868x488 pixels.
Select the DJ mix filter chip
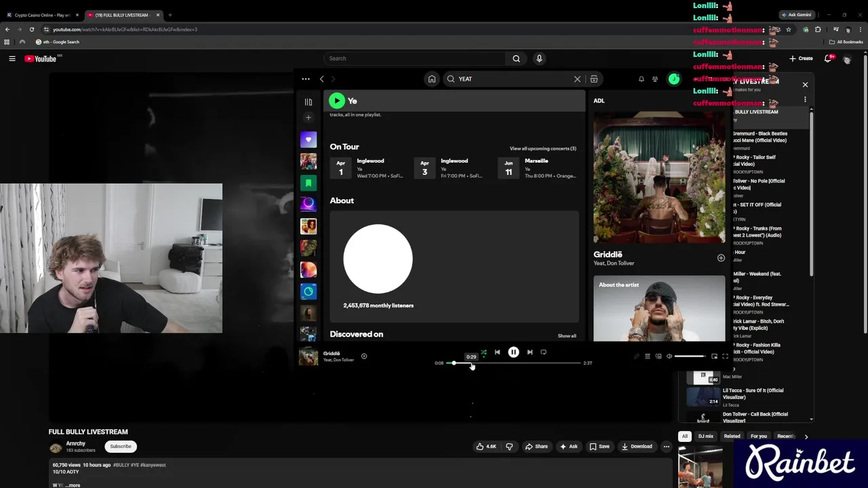pyautogui.click(x=706, y=436)
